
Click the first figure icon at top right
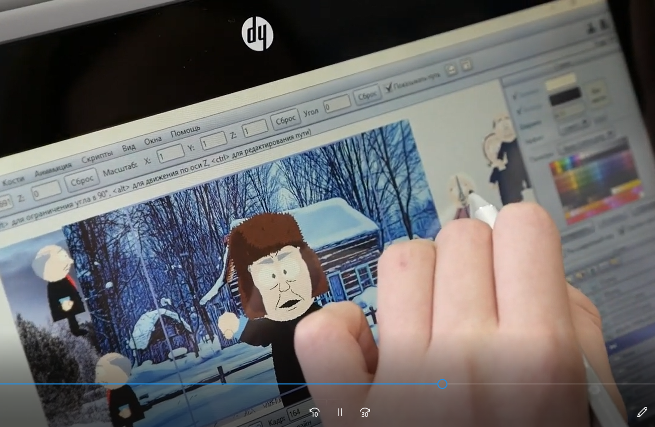[x=592, y=28]
